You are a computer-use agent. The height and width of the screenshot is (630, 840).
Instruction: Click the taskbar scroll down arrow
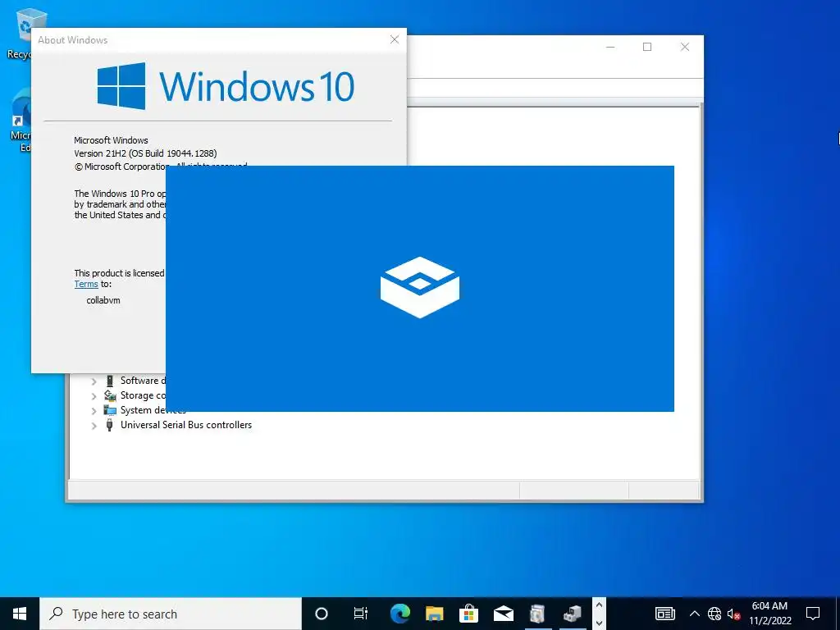[599, 623]
